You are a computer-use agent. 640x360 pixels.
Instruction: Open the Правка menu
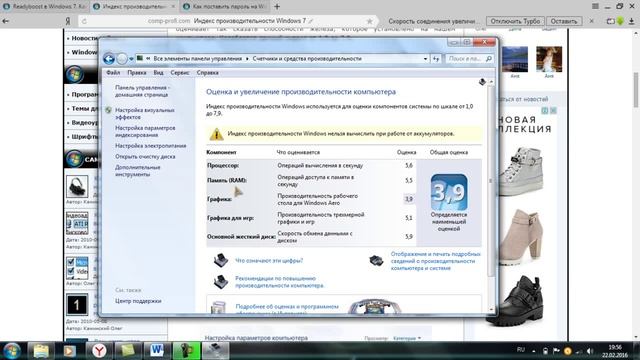(137, 73)
